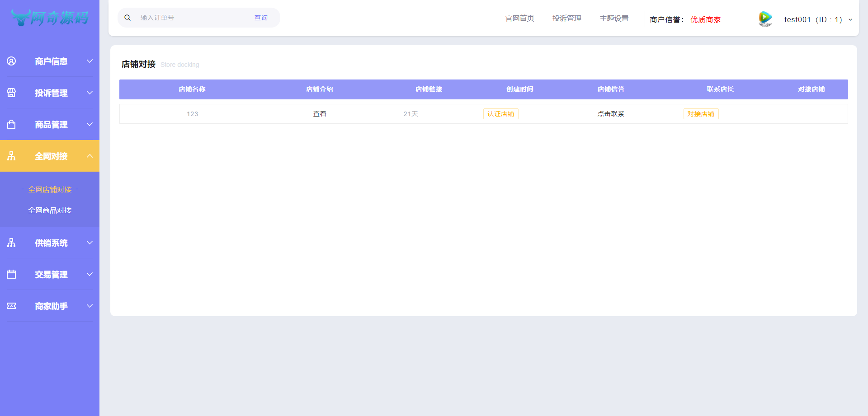Image resolution: width=868 pixels, height=416 pixels.
Task: Select 全网店铺对接 submenu item
Action: click(x=50, y=189)
